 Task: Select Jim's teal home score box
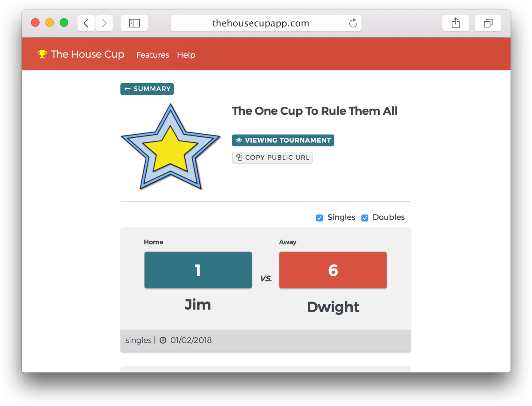(198, 270)
